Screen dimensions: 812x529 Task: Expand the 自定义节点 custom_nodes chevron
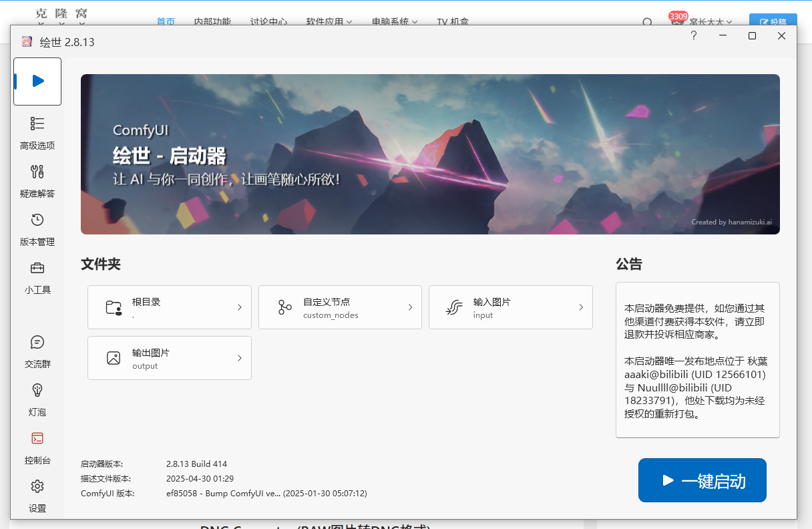[410, 307]
